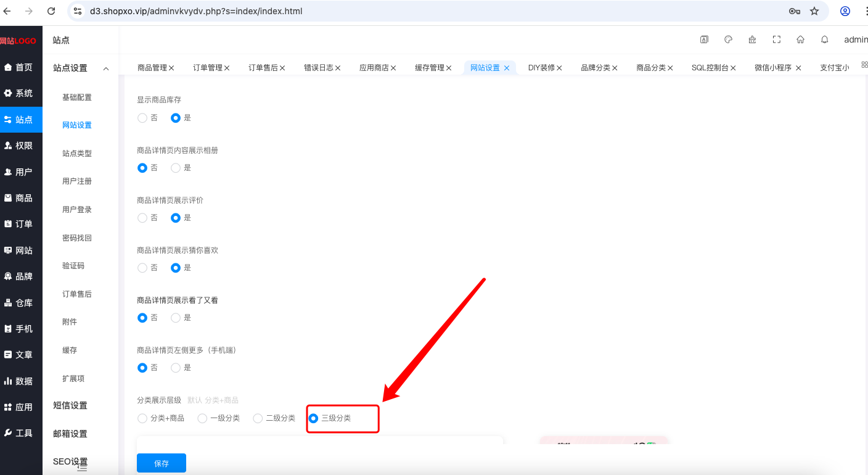868x475 pixels.
Task: Set 商品详情页展示猜你喜欢 to 否
Action: tap(142, 268)
